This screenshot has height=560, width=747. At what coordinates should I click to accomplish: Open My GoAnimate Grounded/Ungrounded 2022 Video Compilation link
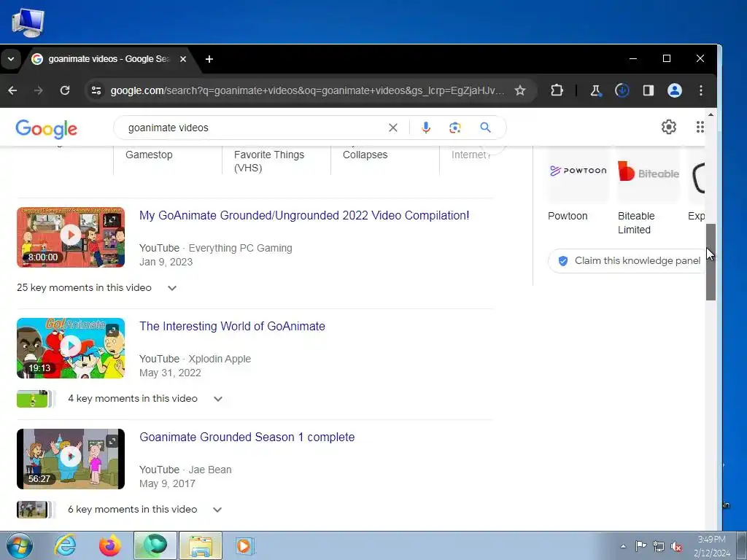[304, 215]
